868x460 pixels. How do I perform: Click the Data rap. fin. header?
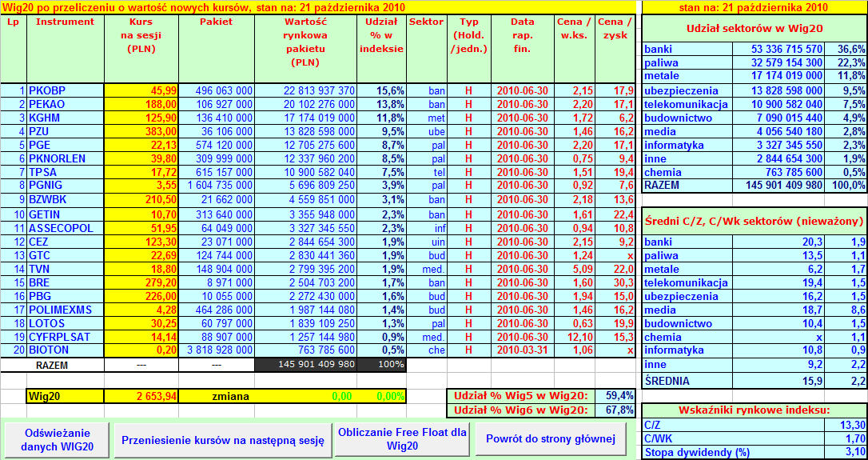pos(523,49)
